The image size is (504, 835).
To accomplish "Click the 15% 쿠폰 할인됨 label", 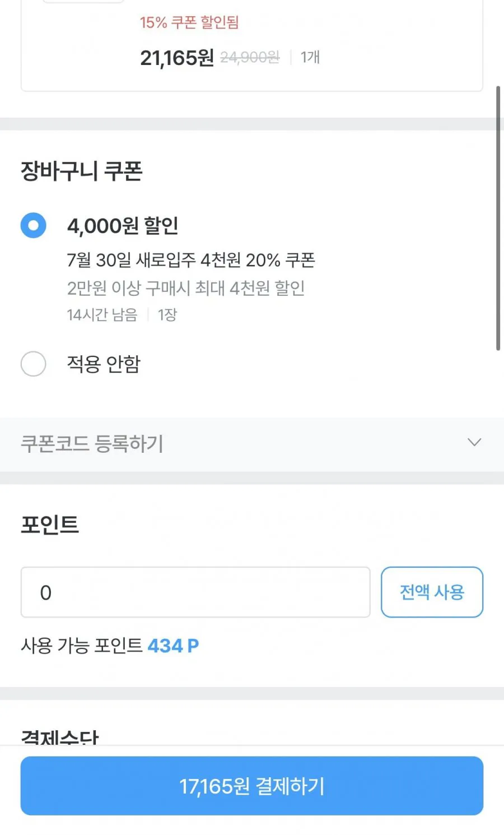I will [x=189, y=22].
